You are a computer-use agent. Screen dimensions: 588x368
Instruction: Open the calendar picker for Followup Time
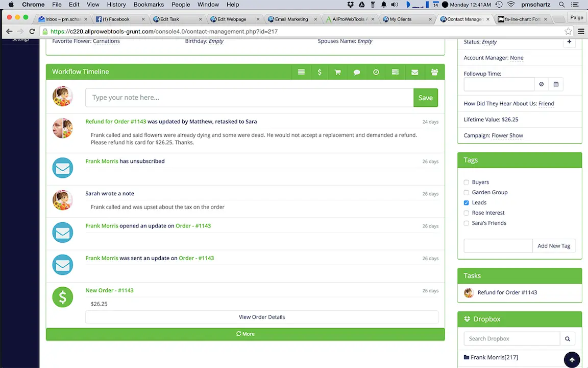556,84
